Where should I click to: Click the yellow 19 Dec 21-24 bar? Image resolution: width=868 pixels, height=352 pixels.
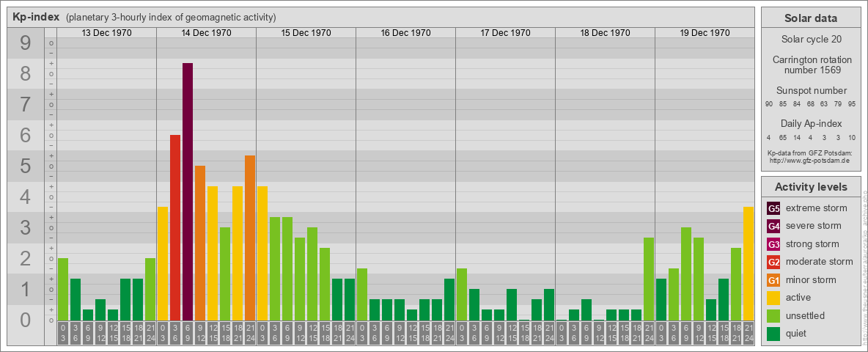pos(749,263)
